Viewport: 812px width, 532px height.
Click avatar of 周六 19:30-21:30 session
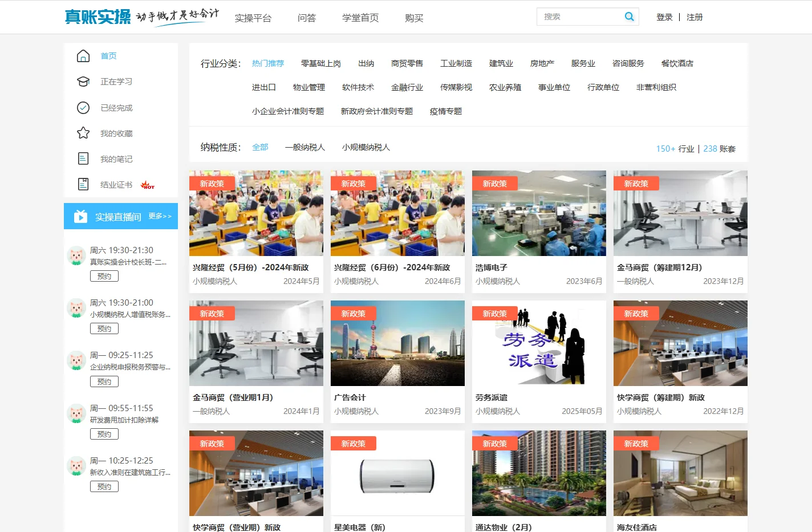pos(76,255)
